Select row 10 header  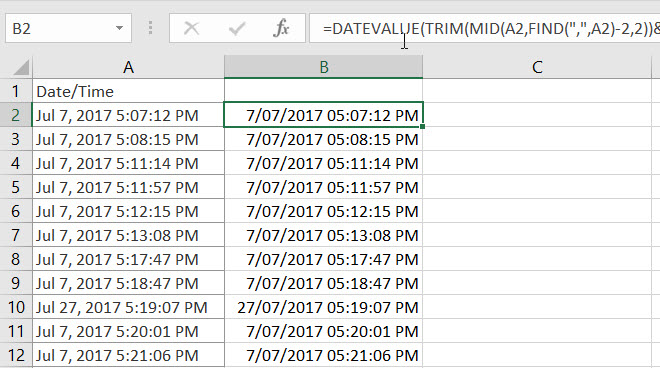tap(16, 307)
